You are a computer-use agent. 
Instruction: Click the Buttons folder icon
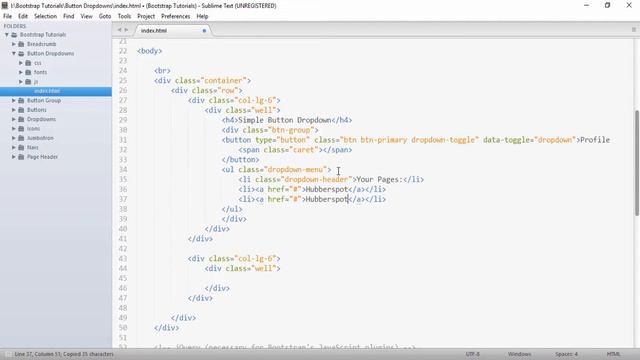coord(21,110)
